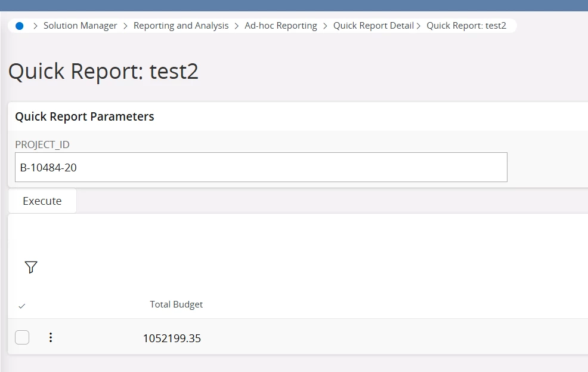Return to Quick Report Detail breadcrumb
Image resolution: width=588 pixels, height=372 pixels.
point(373,26)
